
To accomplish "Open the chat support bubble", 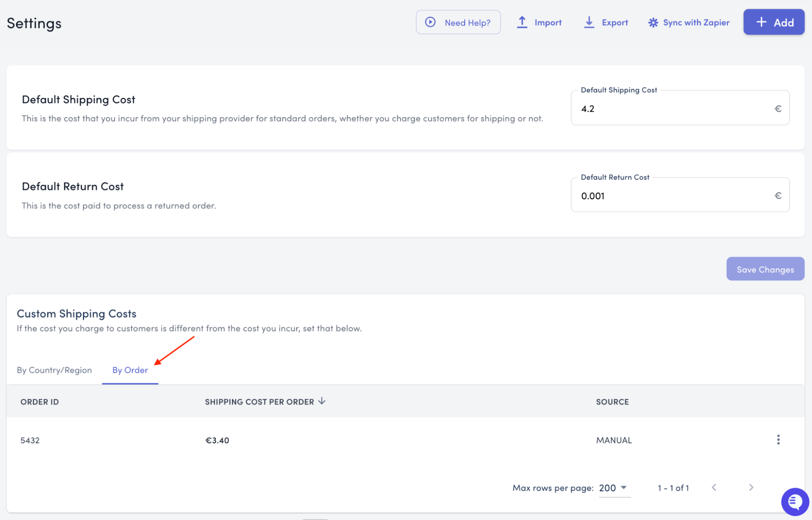I will pos(795,502).
